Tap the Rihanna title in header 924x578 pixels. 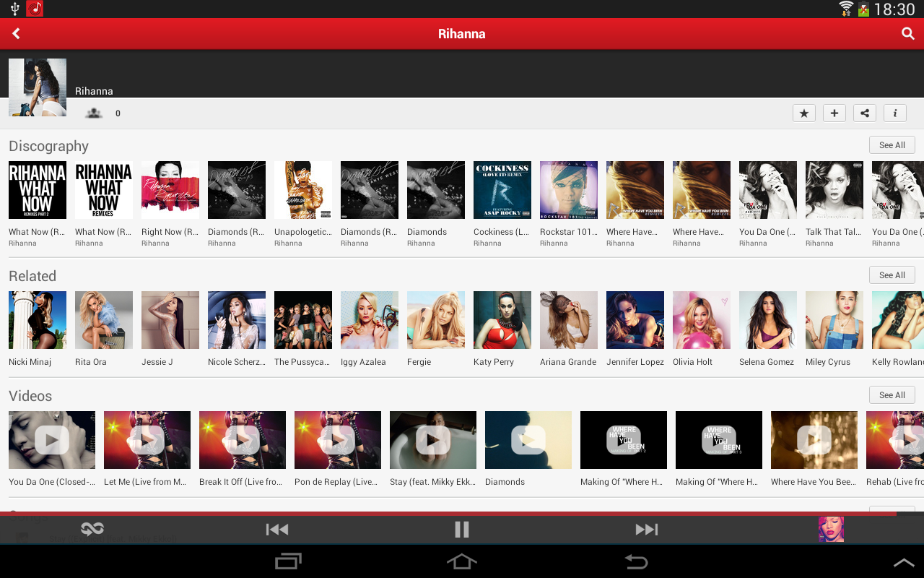click(462, 34)
